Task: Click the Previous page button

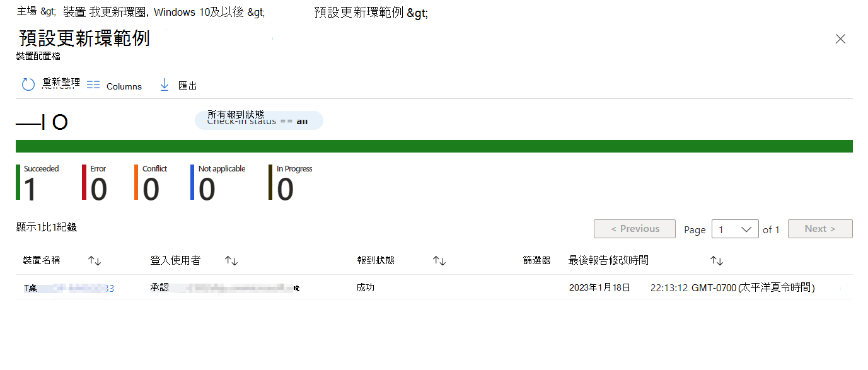Action: pyautogui.click(x=635, y=229)
